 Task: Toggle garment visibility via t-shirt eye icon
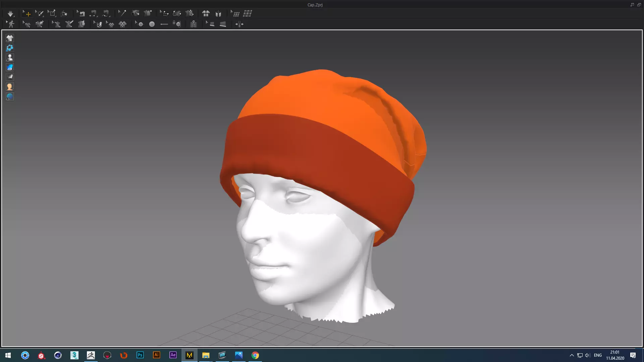click(10, 38)
